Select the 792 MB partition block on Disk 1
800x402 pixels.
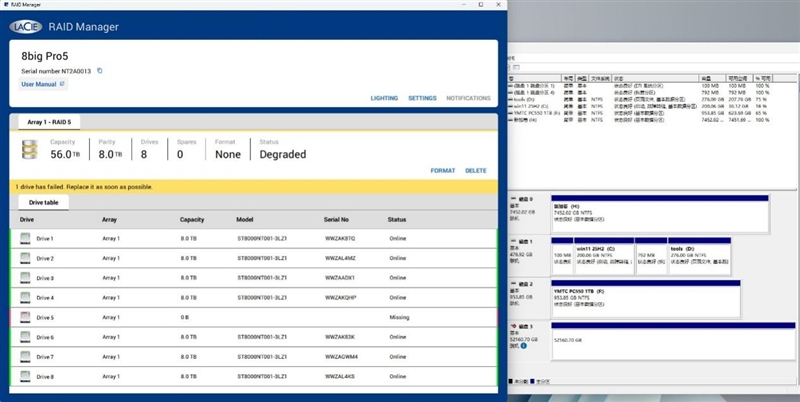(651, 256)
